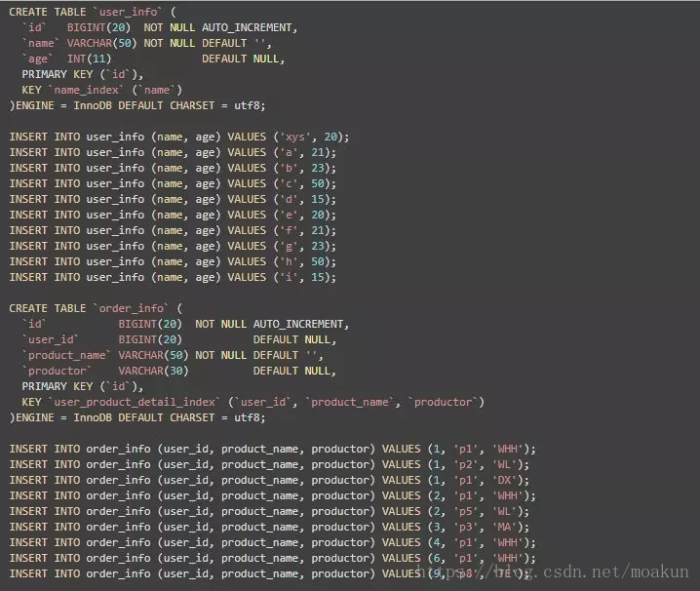This screenshot has width=700, height=591.
Task: Click order_info insert with values (4, 'p1', 'WHH')
Action: coord(272,543)
